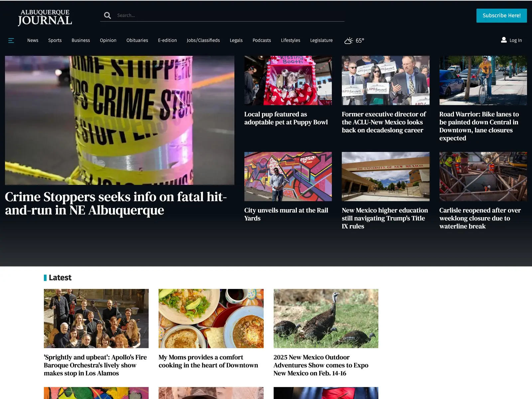Screen dimensions: 532x399
Task: Open My Moms comfort cooking headline
Action: coord(208,361)
